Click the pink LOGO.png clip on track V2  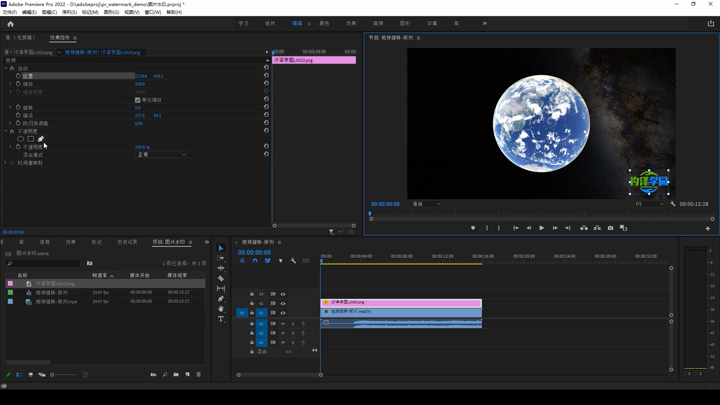point(400,302)
